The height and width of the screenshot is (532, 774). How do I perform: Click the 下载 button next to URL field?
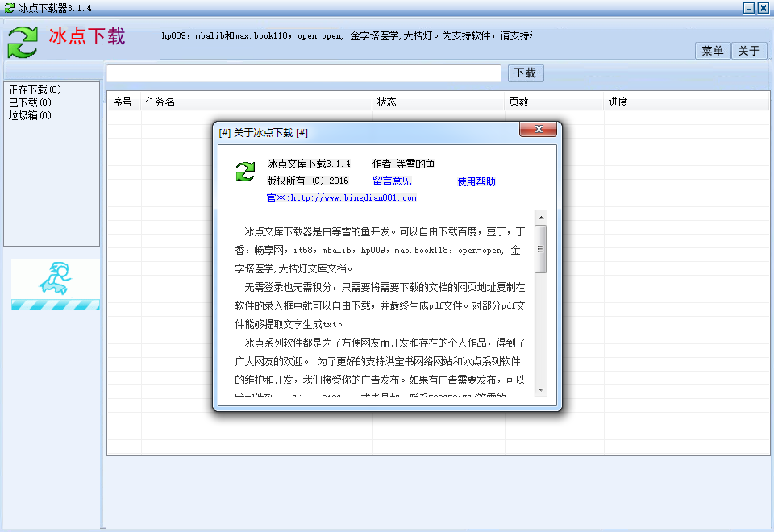point(525,73)
